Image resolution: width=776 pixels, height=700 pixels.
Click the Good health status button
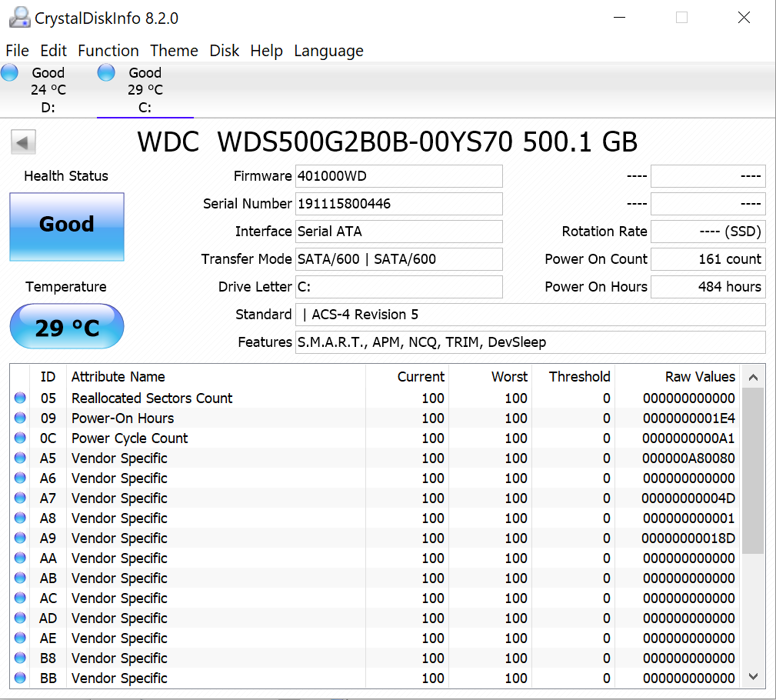tap(67, 226)
